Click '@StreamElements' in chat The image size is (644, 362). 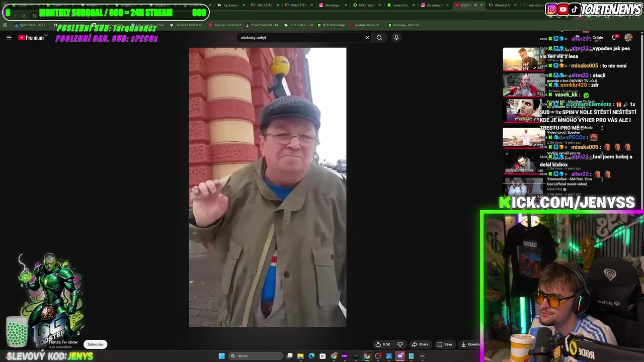point(589,105)
